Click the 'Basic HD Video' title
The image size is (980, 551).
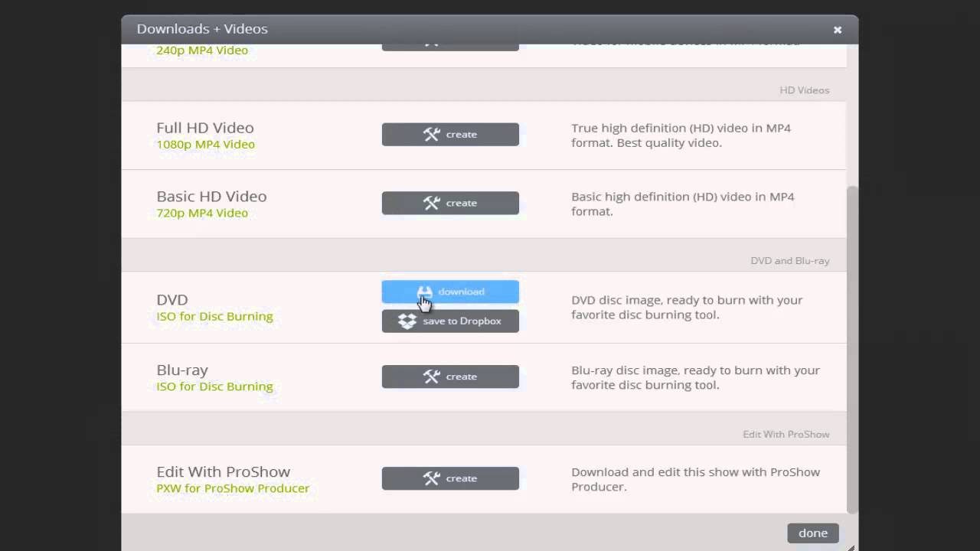point(211,197)
